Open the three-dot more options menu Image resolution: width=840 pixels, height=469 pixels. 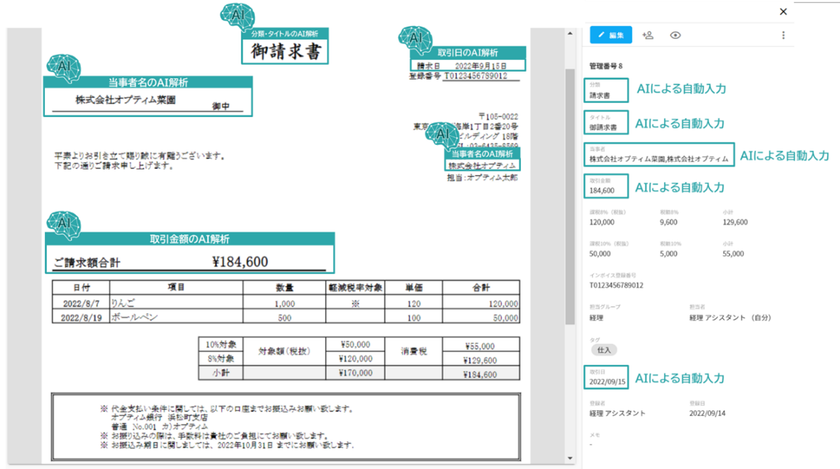coord(783,35)
